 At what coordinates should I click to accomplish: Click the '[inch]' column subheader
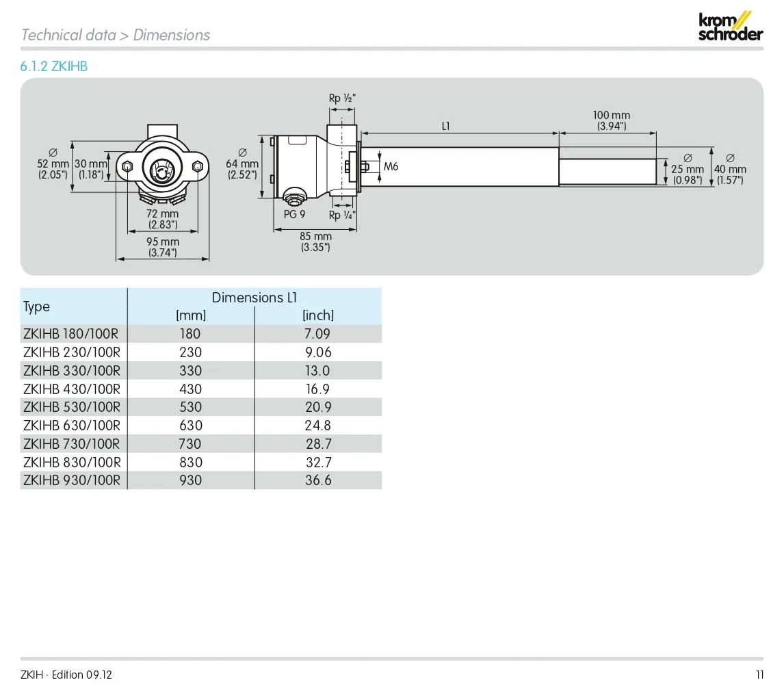(x=318, y=315)
